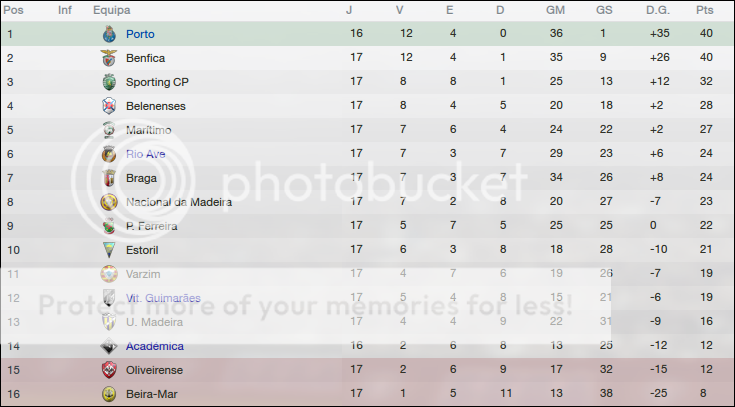Screen dimensions: 735x407
Task: Click the Benfica club crest icon
Action: pyautogui.click(x=110, y=58)
